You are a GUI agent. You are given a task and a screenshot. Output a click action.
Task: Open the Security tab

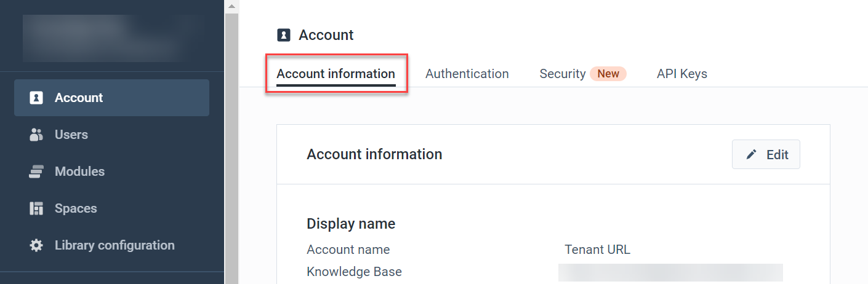pyautogui.click(x=563, y=74)
